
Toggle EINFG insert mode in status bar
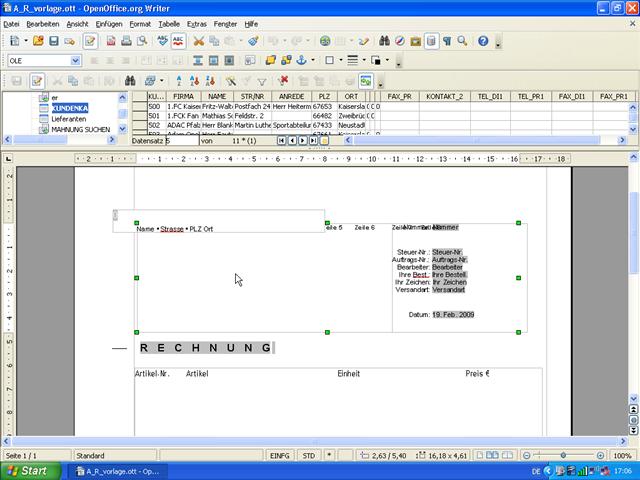click(x=280, y=456)
